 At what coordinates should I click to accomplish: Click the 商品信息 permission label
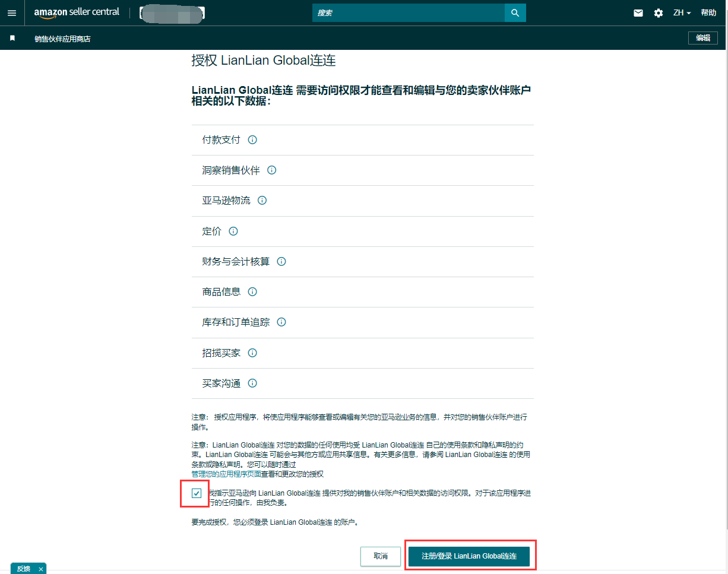pyautogui.click(x=221, y=292)
